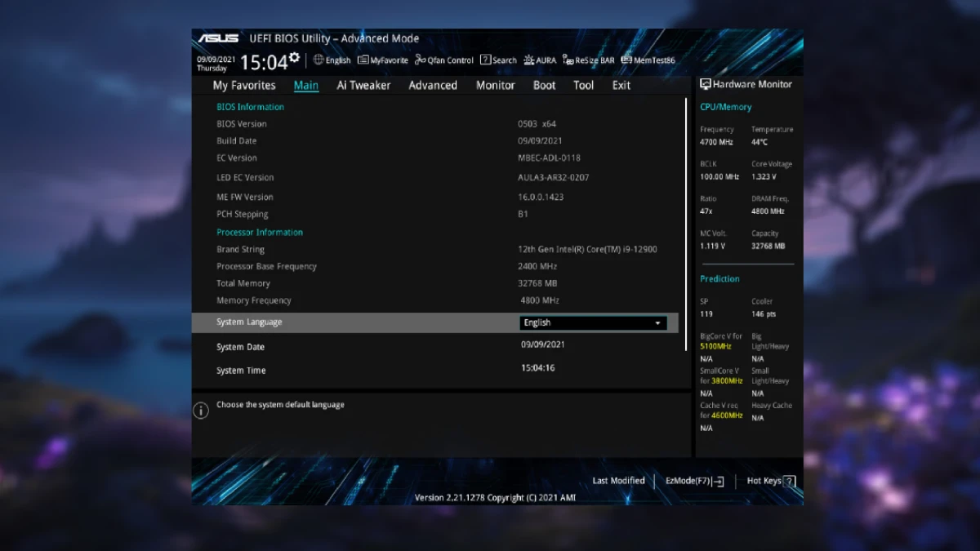
Task: Click the Cooler 146 pts value
Action: click(764, 314)
